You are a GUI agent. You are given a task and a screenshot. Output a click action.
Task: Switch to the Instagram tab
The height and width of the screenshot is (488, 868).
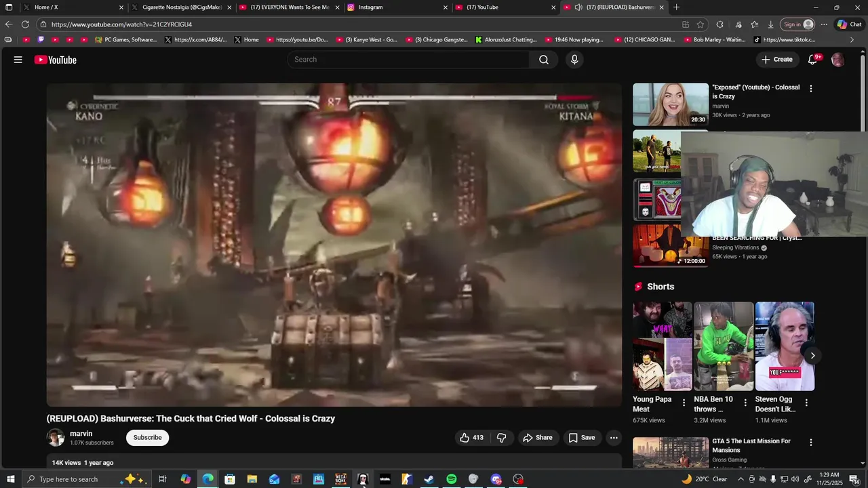click(x=397, y=7)
